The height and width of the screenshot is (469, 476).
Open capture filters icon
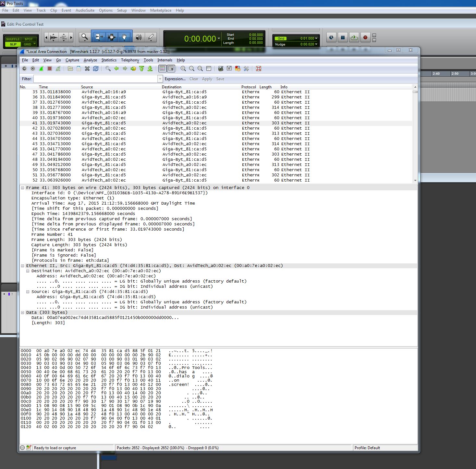click(x=221, y=69)
